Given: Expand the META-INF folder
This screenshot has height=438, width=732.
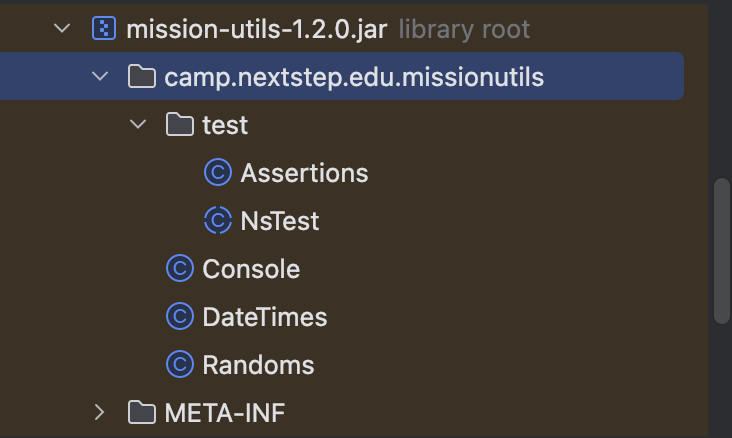Looking at the screenshot, I should point(100,412).
